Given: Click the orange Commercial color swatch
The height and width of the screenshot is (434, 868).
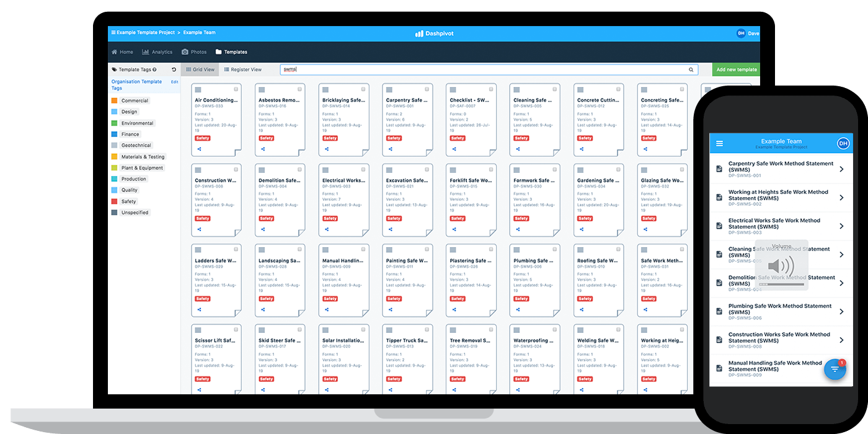Looking at the screenshot, I should 114,100.
